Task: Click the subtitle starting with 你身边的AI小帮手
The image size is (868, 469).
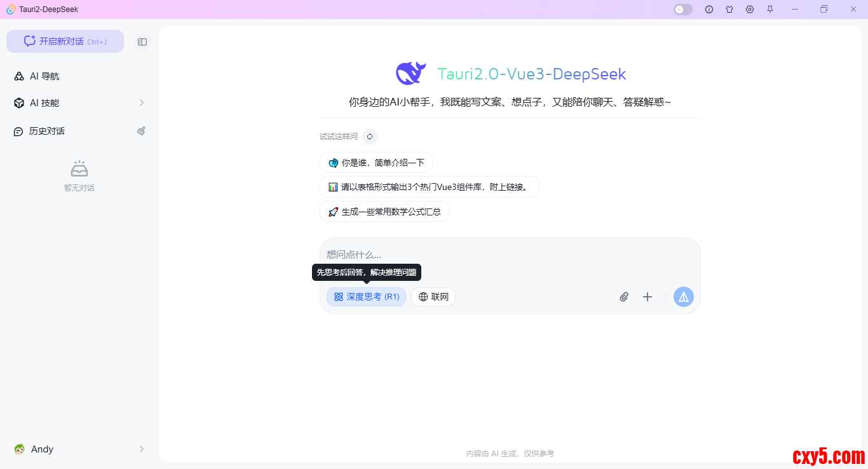Action: click(x=510, y=102)
